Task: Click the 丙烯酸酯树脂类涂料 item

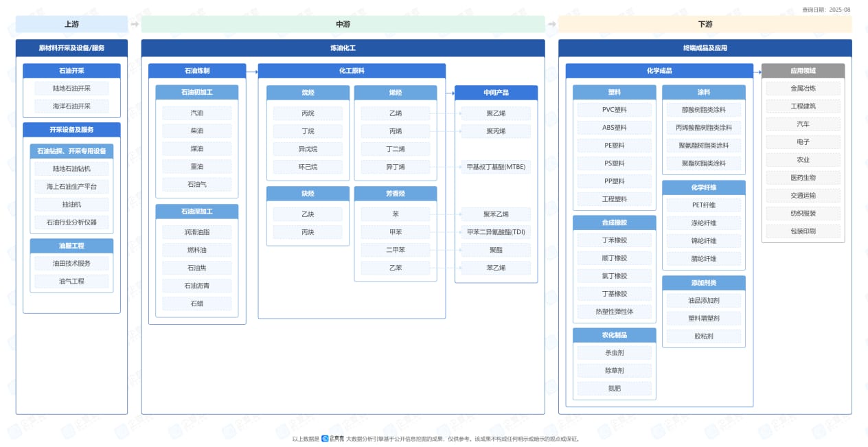Action: (x=703, y=128)
